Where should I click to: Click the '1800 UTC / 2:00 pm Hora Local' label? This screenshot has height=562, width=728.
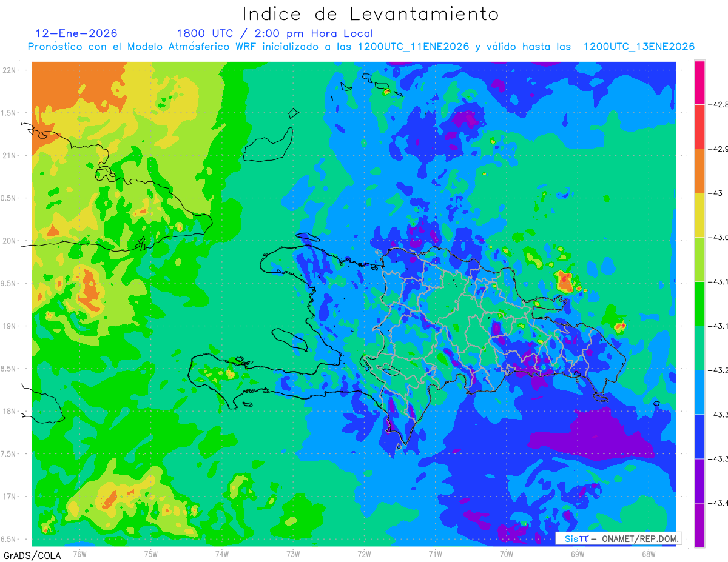[275, 33]
